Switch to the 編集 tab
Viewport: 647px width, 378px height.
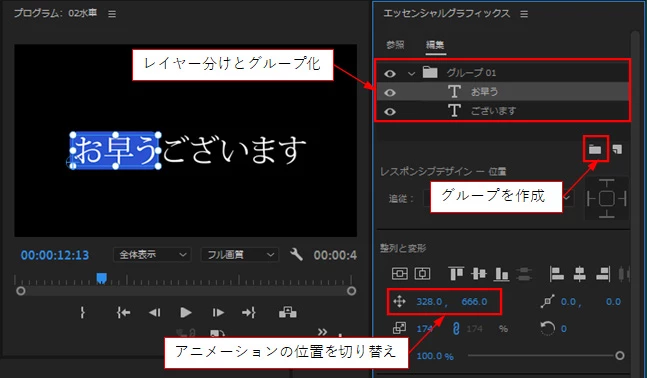click(435, 45)
